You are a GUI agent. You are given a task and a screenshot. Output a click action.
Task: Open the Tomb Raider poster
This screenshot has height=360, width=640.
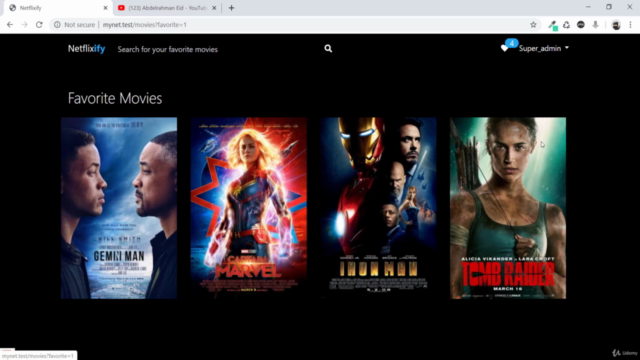click(508, 208)
